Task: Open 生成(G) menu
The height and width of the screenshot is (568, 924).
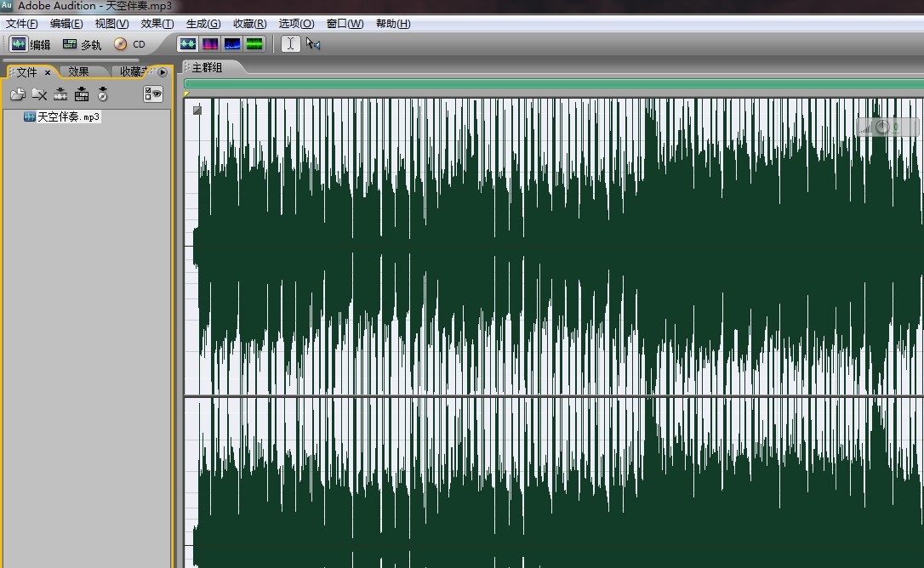Action: pos(203,24)
